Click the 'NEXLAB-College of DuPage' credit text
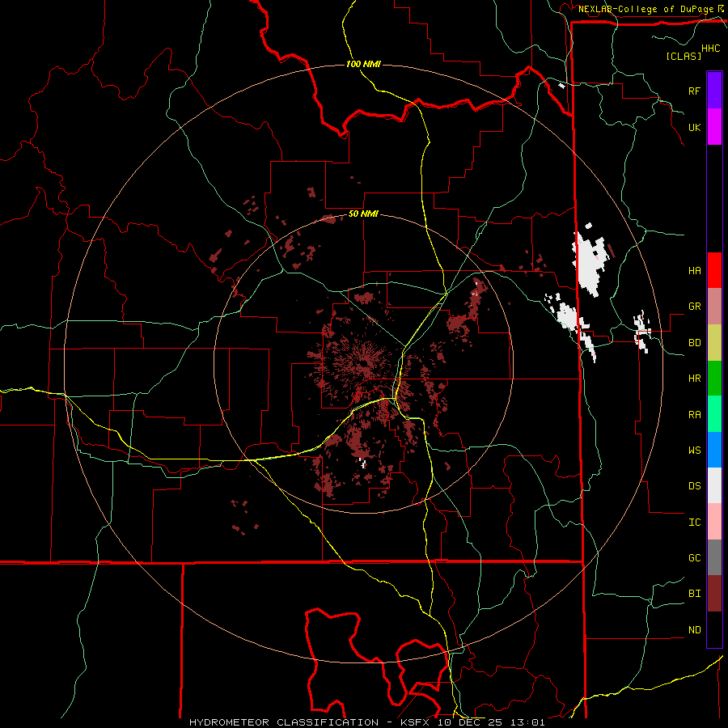The image size is (728, 728). (x=646, y=9)
